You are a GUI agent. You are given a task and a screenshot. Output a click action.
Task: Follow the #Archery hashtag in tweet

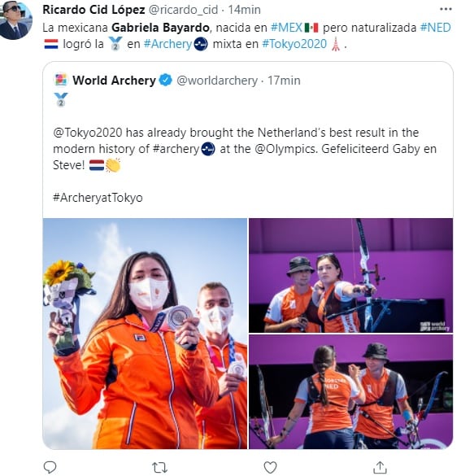pos(167,44)
